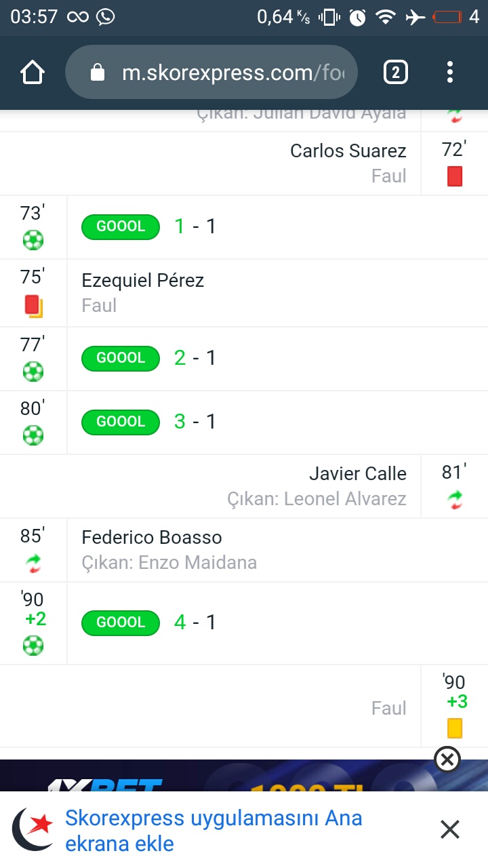This screenshot has height=868, width=488.
Task: Select the Federico Boasso player name
Action: point(152,537)
